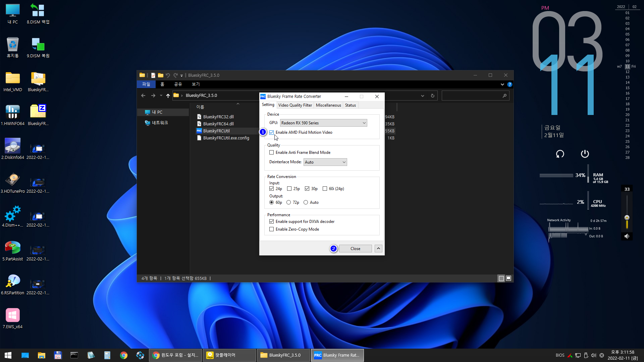644x362 pixels.
Task: Enable Anti Frame Blend Mode checkbox
Action: (271, 153)
